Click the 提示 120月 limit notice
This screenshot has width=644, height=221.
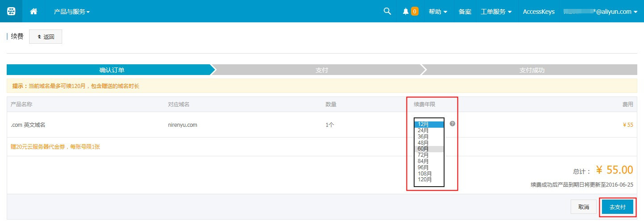[x=76, y=86]
